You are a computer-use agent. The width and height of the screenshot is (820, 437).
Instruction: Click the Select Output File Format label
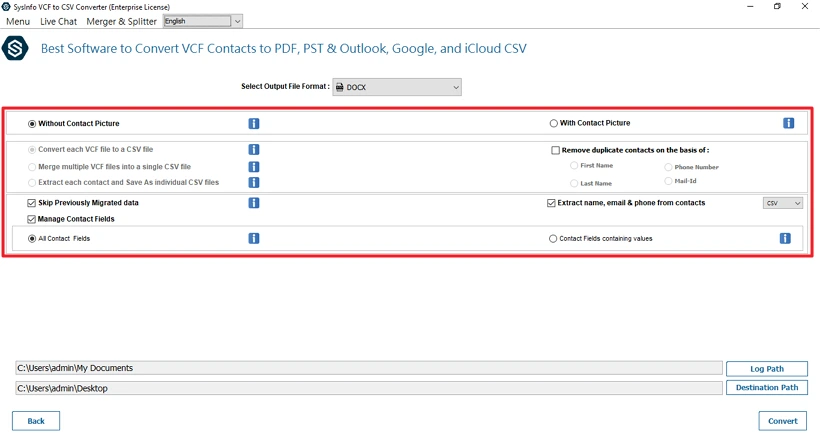click(285, 86)
